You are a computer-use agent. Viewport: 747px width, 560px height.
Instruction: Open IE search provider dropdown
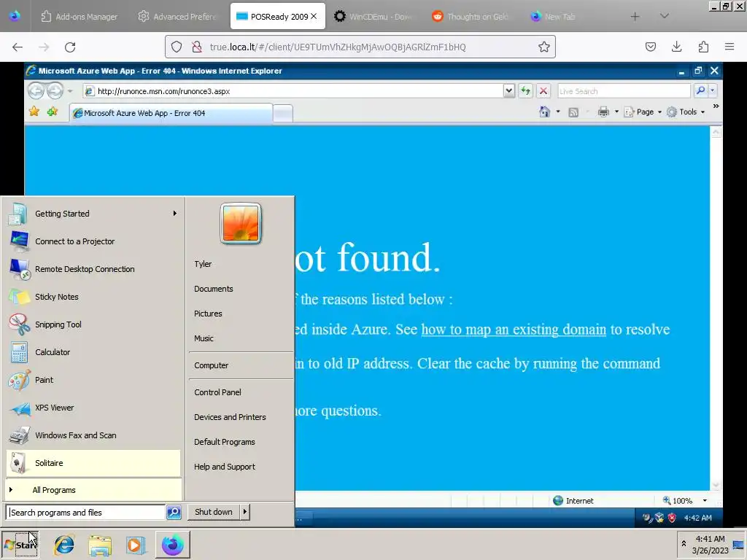tap(713, 90)
